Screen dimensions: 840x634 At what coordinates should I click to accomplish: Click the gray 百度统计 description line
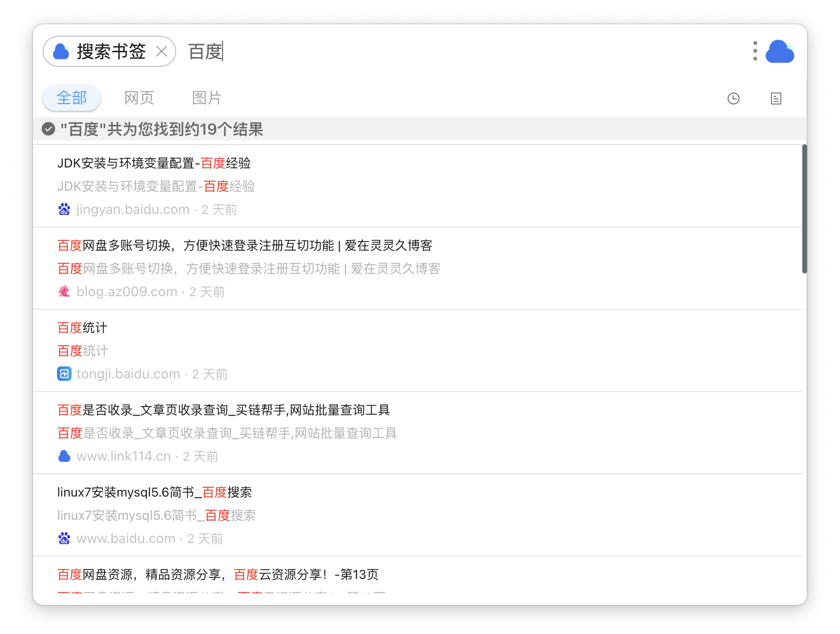pos(83,351)
